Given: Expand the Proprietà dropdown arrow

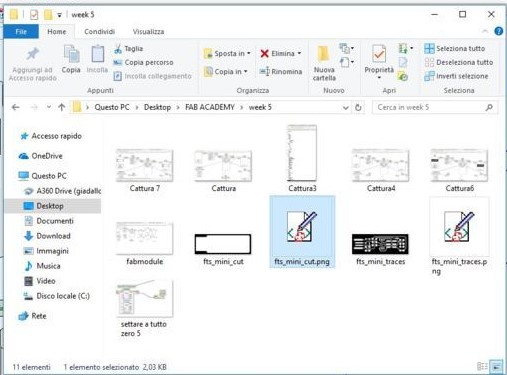Looking at the screenshot, I should point(379,78).
